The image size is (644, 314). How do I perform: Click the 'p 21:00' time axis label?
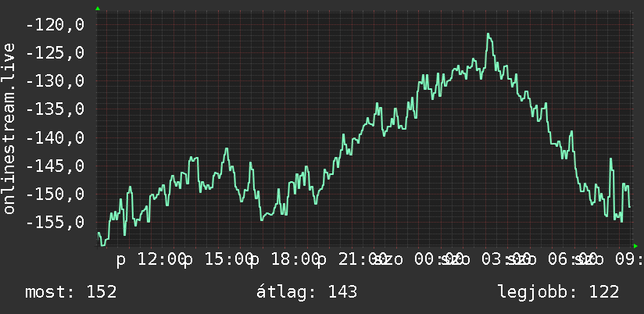[x=352, y=260]
